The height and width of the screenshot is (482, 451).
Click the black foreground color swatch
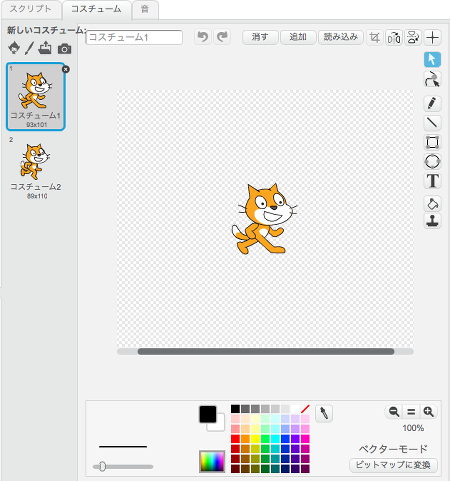(208, 414)
